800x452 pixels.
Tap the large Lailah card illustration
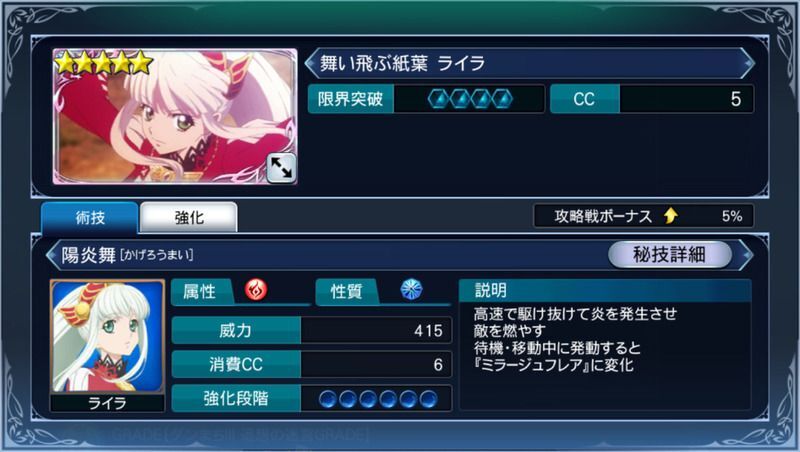tap(175, 116)
